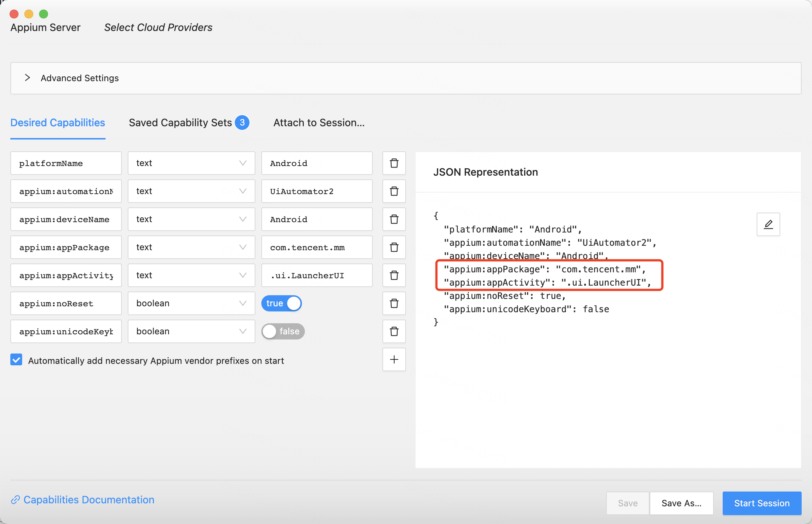Delete the appium:automationName capability row
Image resolution: width=812 pixels, height=524 pixels.
point(394,191)
